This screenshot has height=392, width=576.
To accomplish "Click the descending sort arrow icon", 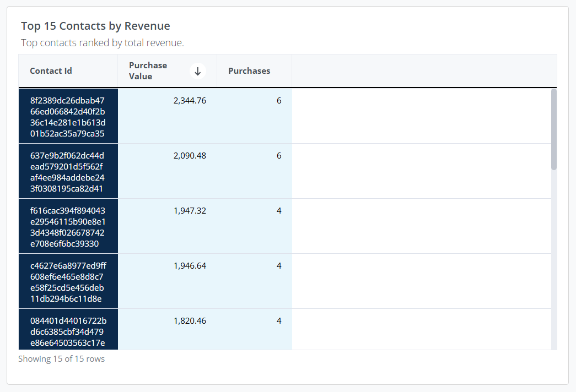I will [x=198, y=71].
